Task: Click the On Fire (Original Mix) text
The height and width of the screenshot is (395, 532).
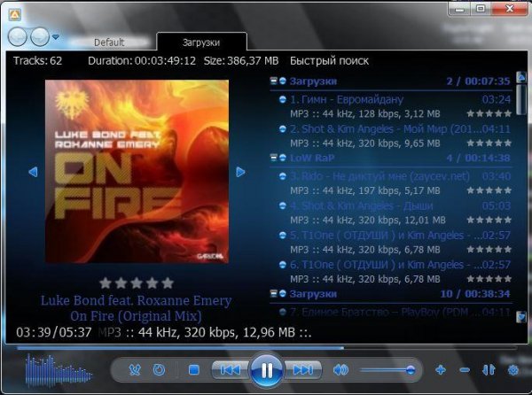Action: pyautogui.click(x=136, y=315)
